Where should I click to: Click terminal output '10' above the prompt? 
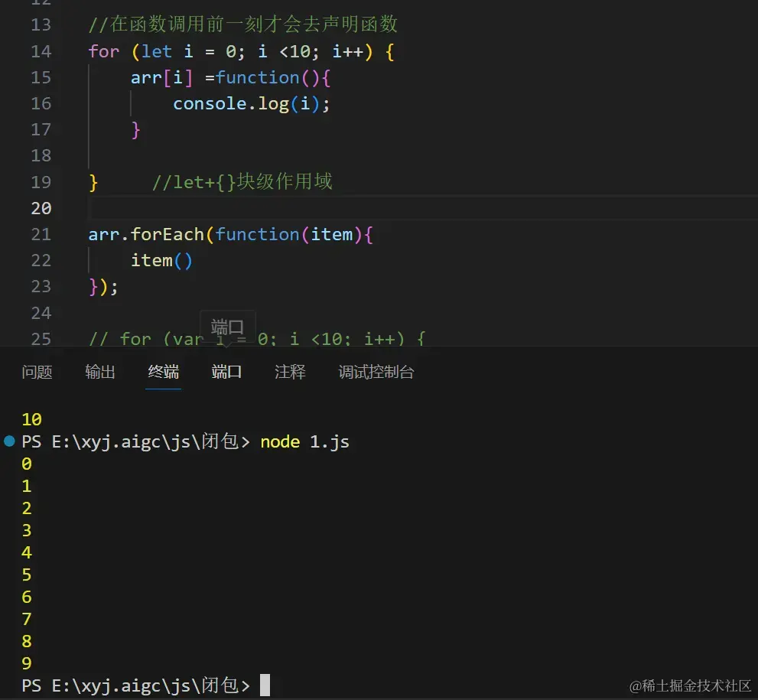click(x=32, y=419)
